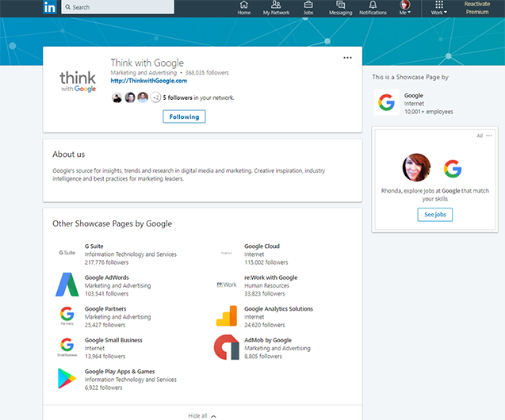Viewport: 505px width, 420px height.
Task: Click the Search input field
Action: point(118,7)
